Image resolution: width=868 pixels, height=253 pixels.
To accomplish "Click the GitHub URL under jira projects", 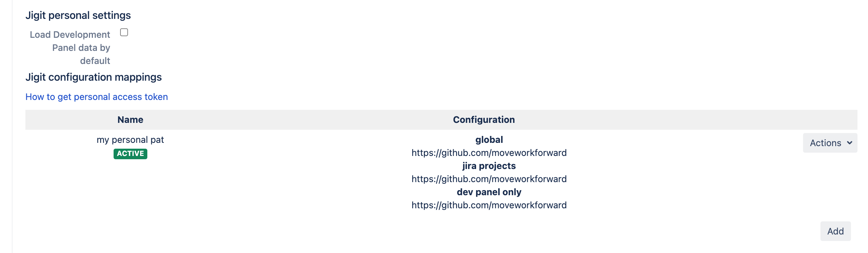I will pos(489,179).
